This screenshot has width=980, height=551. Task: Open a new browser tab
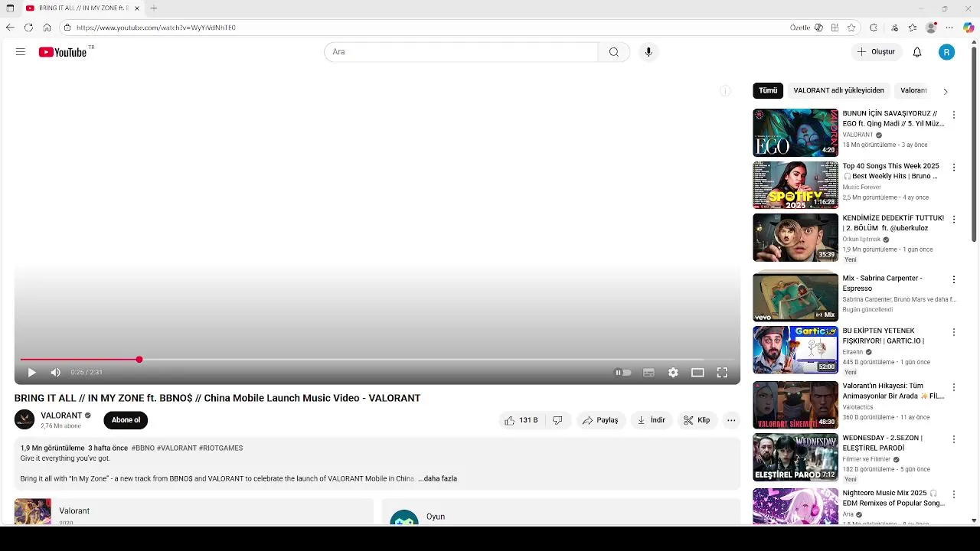(x=154, y=8)
